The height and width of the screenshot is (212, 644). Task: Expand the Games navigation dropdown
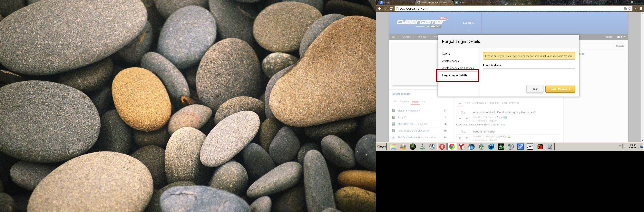pyautogui.click(x=408, y=37)
